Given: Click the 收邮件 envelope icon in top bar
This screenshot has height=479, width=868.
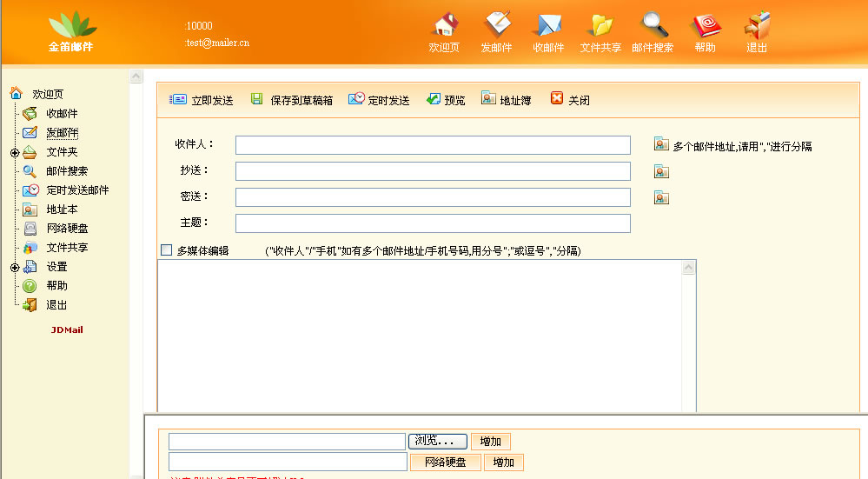Looking at the screenshot, I should coord(548,24).
